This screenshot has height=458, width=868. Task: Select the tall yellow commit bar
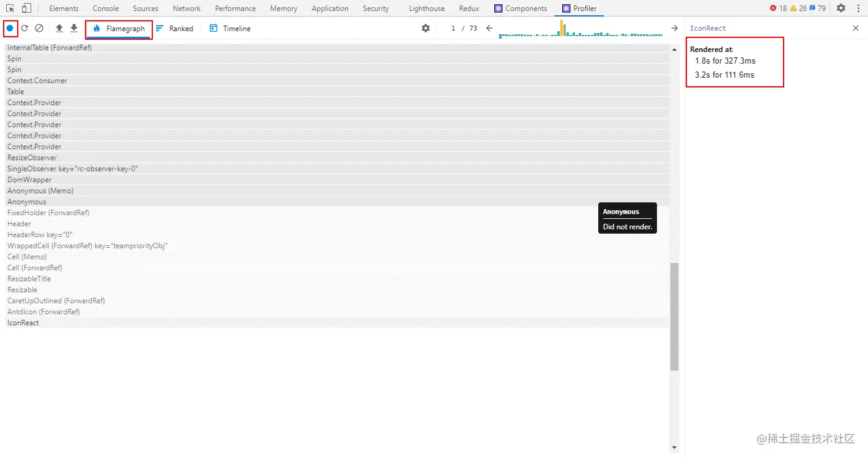coord(561,28)
